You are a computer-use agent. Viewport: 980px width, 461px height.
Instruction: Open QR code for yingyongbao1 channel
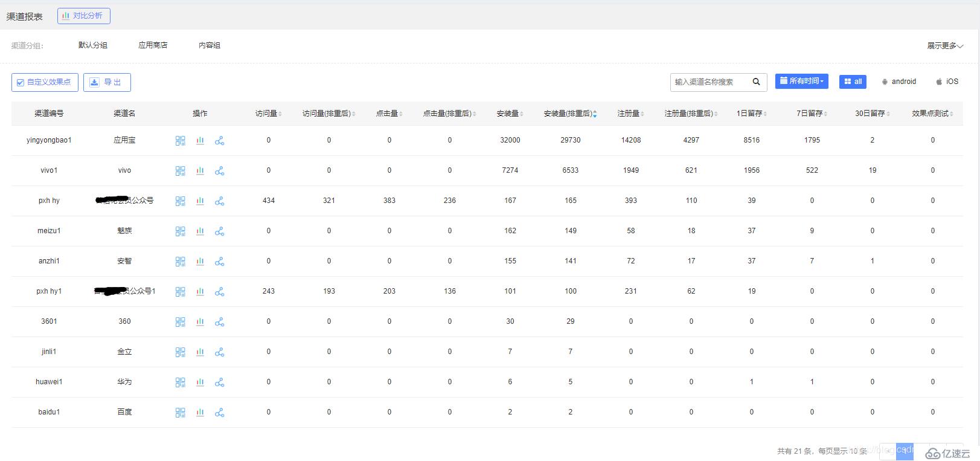(x=180, y=140)
